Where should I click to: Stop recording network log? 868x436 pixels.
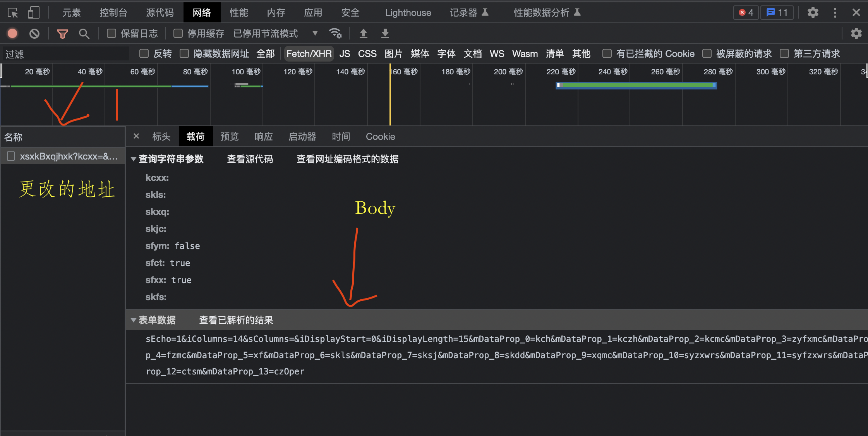point(12,33)
